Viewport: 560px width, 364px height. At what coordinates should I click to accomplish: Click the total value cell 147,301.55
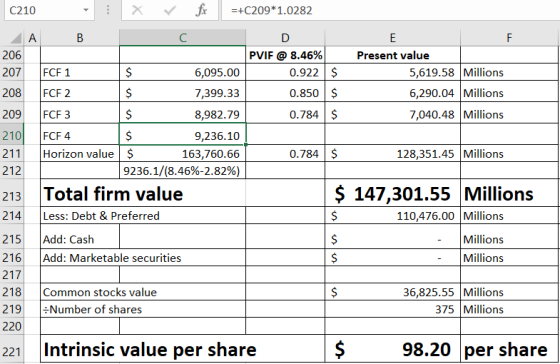392,193
